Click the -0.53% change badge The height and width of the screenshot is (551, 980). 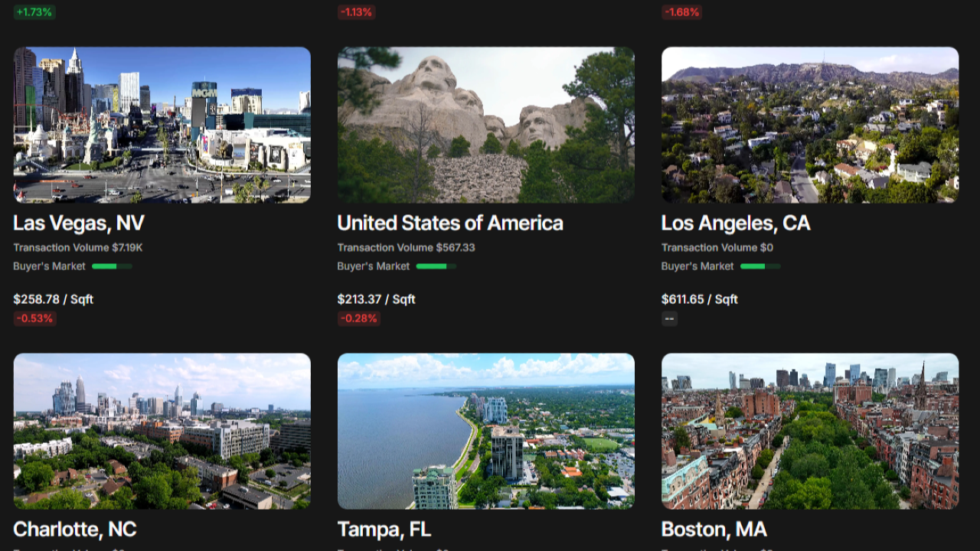pyautogui.click(x=35, y=318)
